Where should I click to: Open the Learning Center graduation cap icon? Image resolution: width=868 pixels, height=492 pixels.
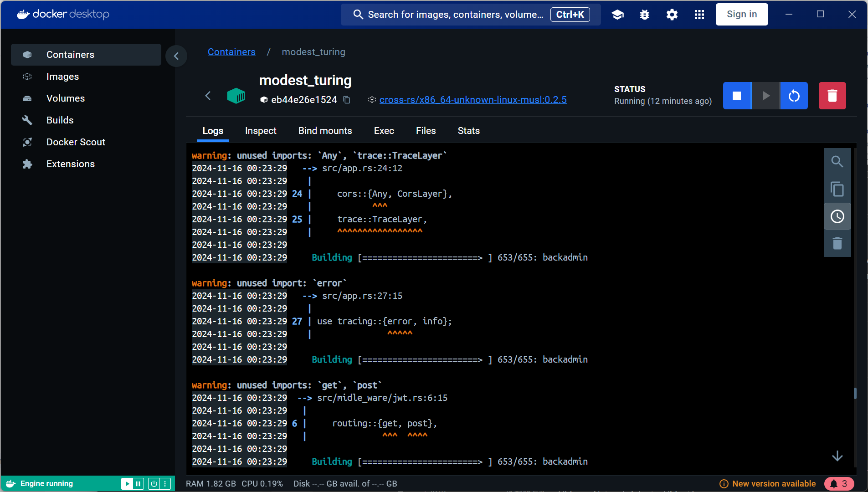coord(617,15)
